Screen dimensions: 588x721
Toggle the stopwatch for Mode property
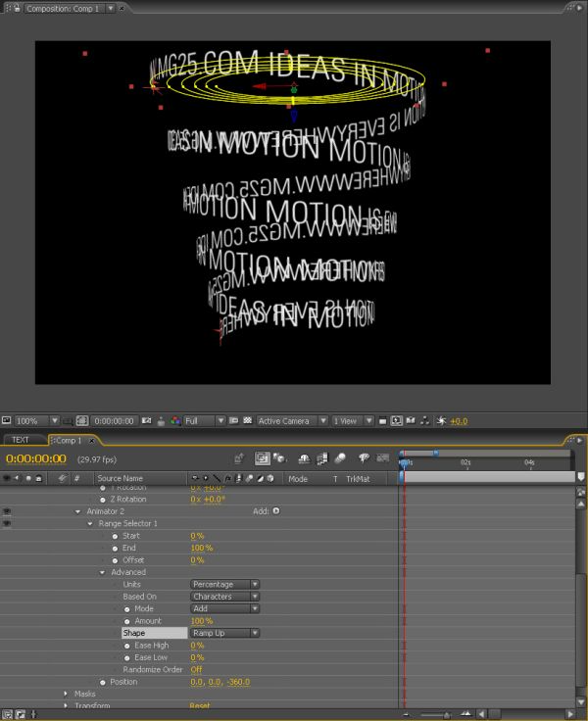click(127, 609)
